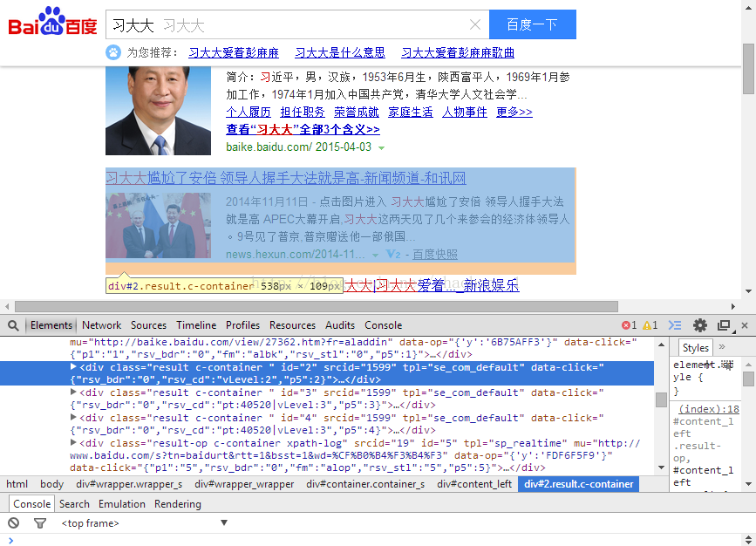Image resolution: width=756 pixels, height=546 pixels.
Task: Select div#wrapper.wrapper_s breadcrumb
Action: pyautogui.click(x=129, y=484)
